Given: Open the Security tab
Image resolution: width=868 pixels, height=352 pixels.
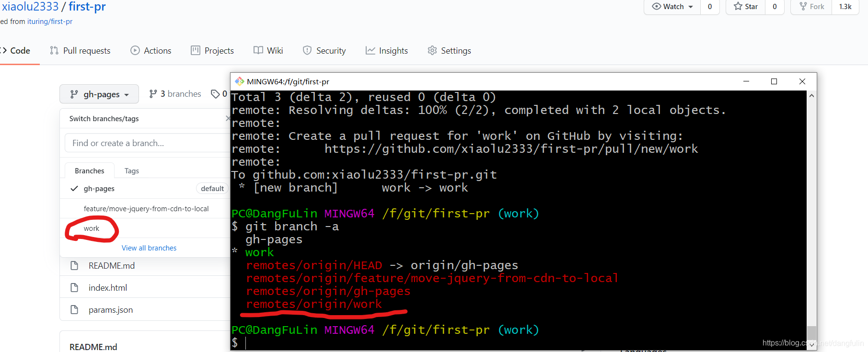Looking at the screenshot, I should point(324,51).
